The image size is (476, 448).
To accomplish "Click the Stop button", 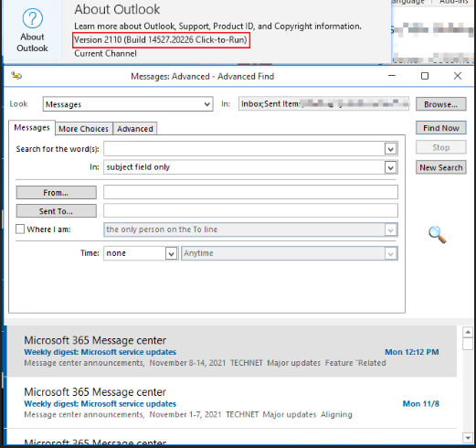I will [441, 147].
